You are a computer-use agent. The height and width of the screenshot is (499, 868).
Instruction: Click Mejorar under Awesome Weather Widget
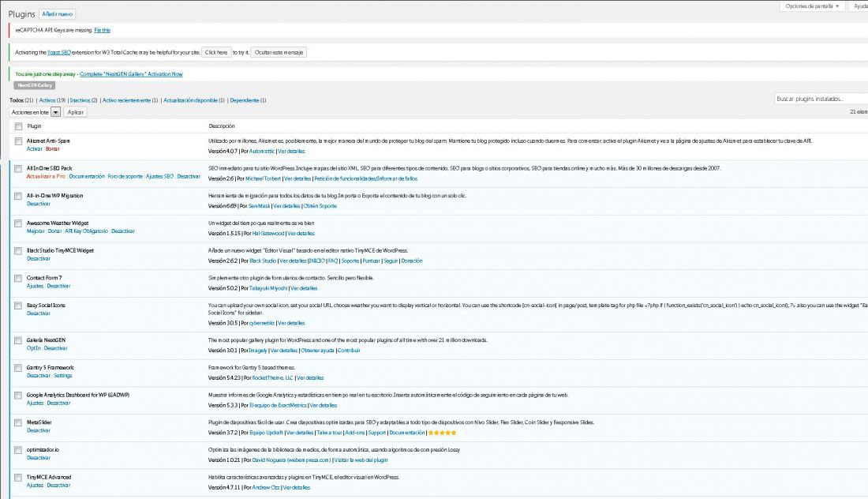(36, 231)
